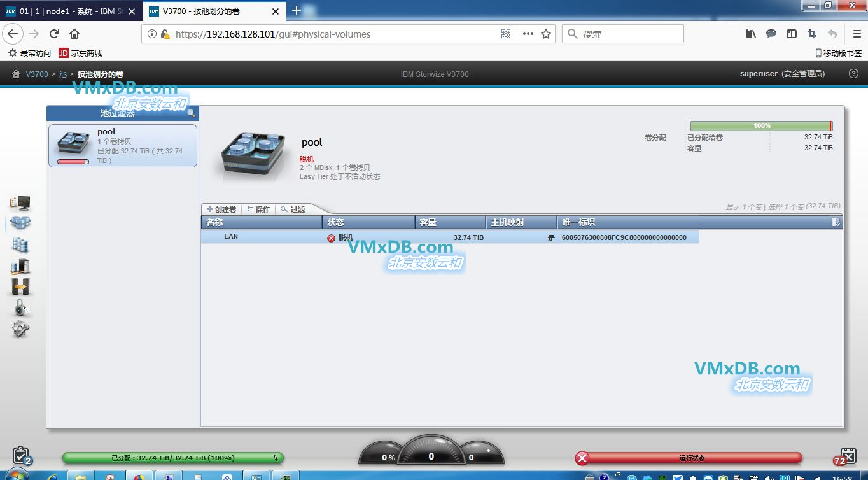Image resolution: width=868 pixels, height=480 pixels.
Task: Open the browser hamburger menu
Action: 857,34
